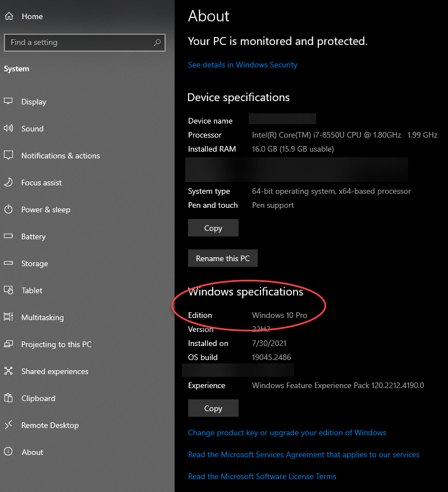Click the Clipboard icon in sidebar
This screenshot has width=448, height=492.
(8, 398)
